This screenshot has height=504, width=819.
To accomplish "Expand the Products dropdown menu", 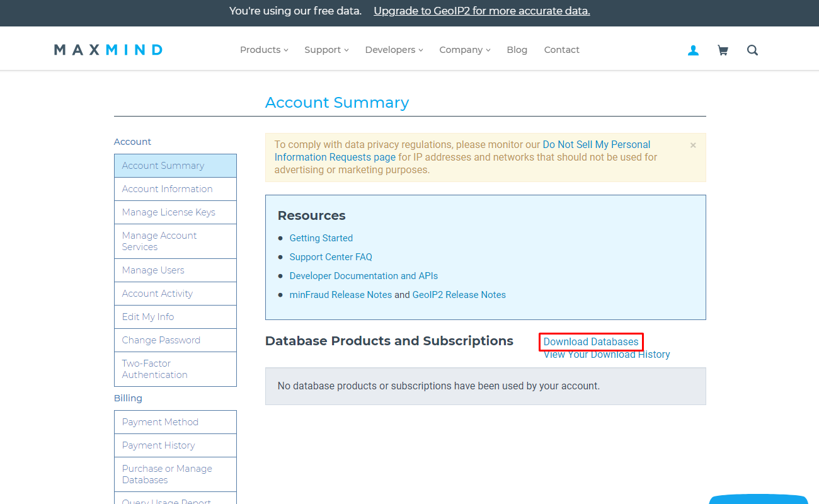I will coord(264,50).
